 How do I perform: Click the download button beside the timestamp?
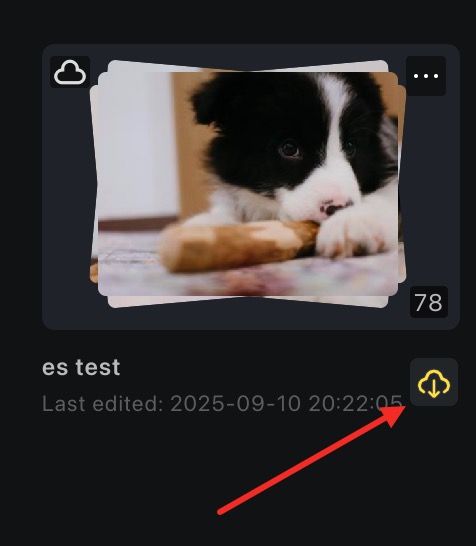pyautogui.click(x=434, y=382)
